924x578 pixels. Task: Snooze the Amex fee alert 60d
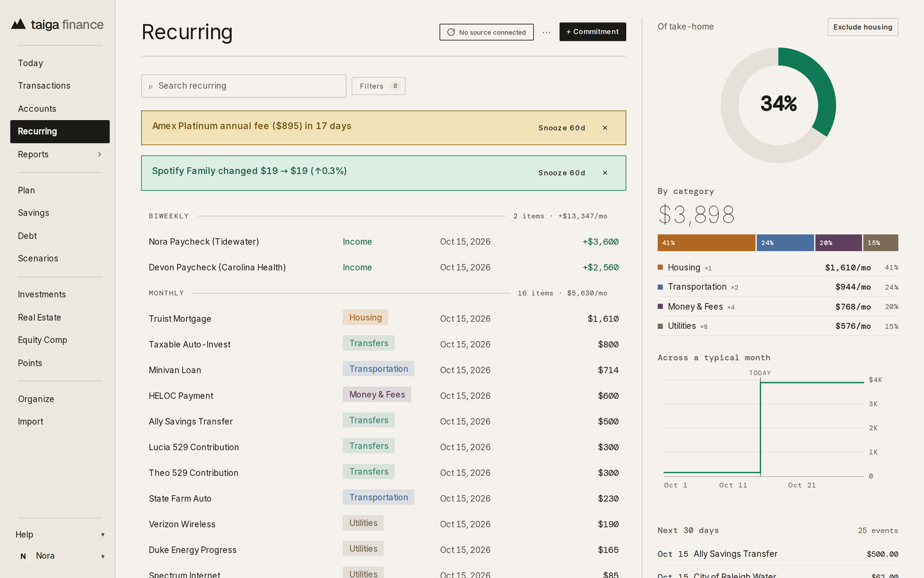point(561,128)
